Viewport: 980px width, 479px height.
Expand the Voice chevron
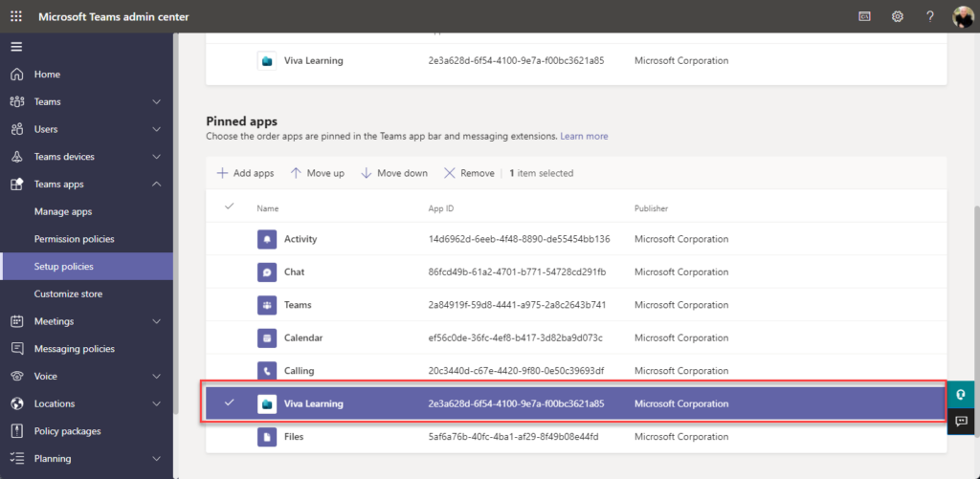[157, 376]
